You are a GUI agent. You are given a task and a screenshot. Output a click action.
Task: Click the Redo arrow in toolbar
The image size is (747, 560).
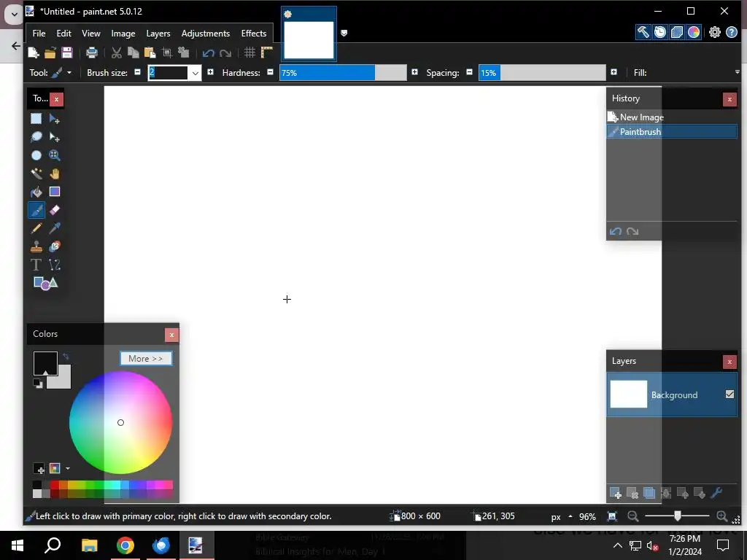(225, 52)
